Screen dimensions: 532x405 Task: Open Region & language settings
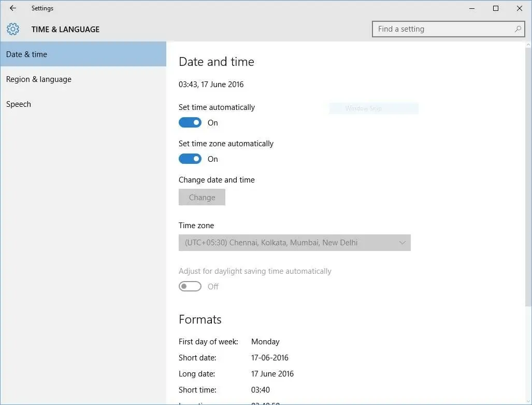click(83, 79)
